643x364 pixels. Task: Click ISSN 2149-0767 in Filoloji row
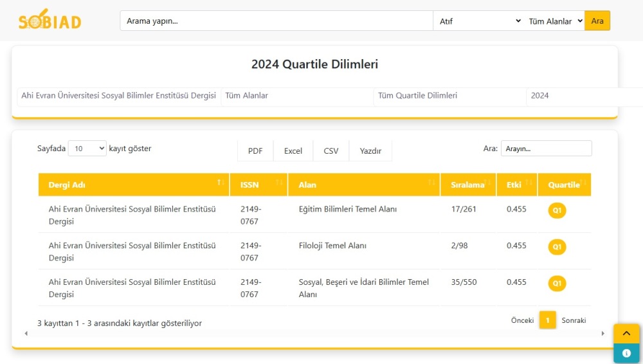click(x=251, y=251)
